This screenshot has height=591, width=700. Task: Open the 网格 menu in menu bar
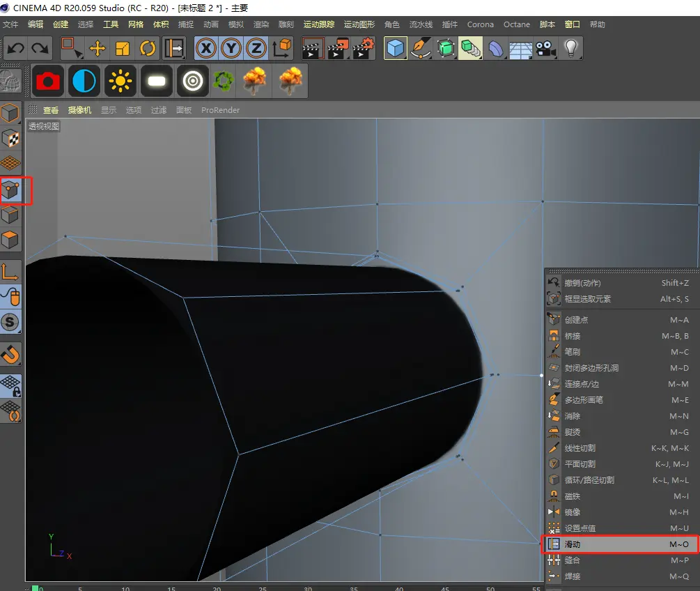tap(136, 24)
